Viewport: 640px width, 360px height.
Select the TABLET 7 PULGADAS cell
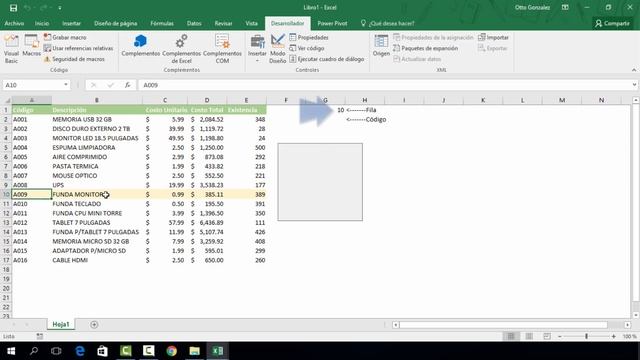[x=97, y=222]
